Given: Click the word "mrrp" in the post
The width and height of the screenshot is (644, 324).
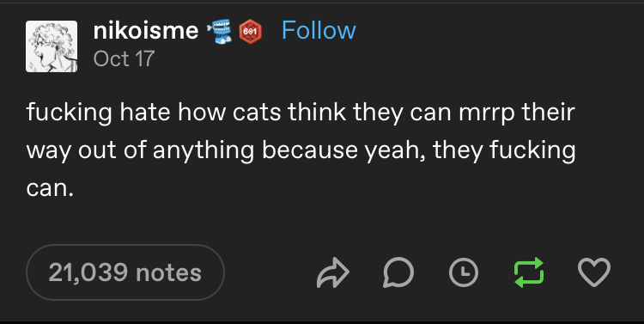Looking at the screenshot, I should tap(487, 113).
